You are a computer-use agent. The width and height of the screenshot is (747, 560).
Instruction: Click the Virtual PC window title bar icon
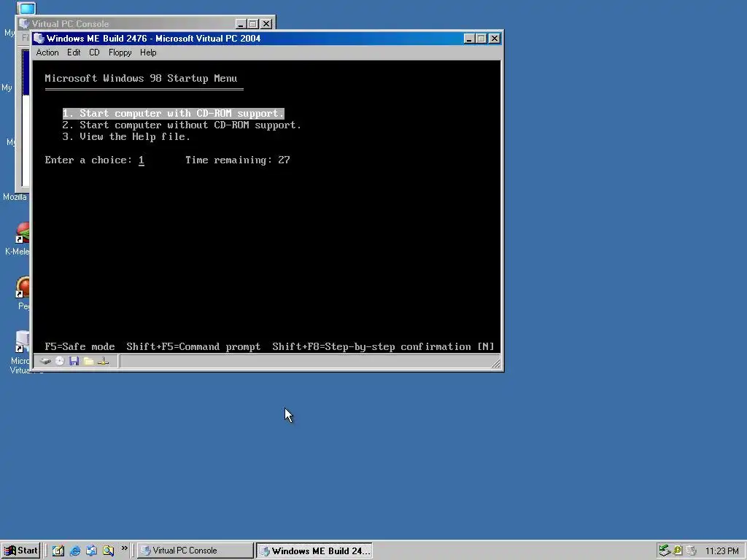tap(39, 39)
